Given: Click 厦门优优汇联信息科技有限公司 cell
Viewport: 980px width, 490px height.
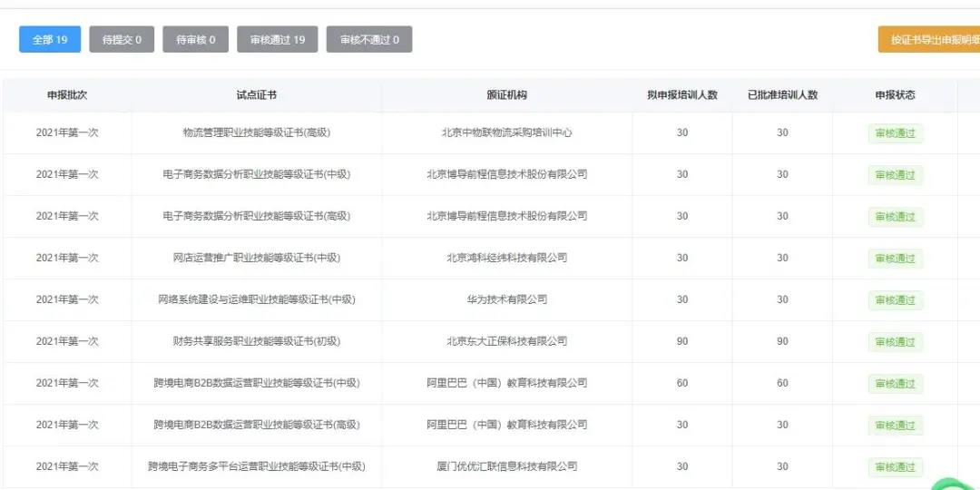Looking at the screenshot, I should [507, 466].
